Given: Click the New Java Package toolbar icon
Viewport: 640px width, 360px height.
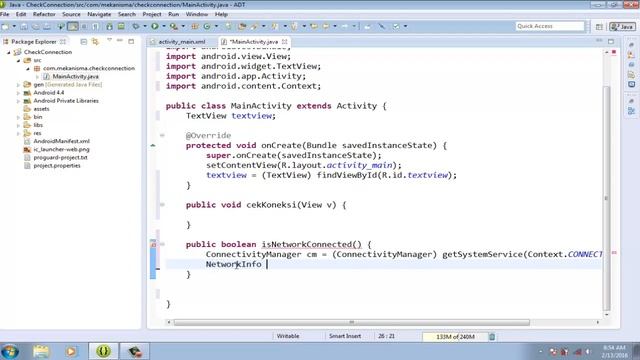Looking at the screenshot, I should [x=195, y=27].
